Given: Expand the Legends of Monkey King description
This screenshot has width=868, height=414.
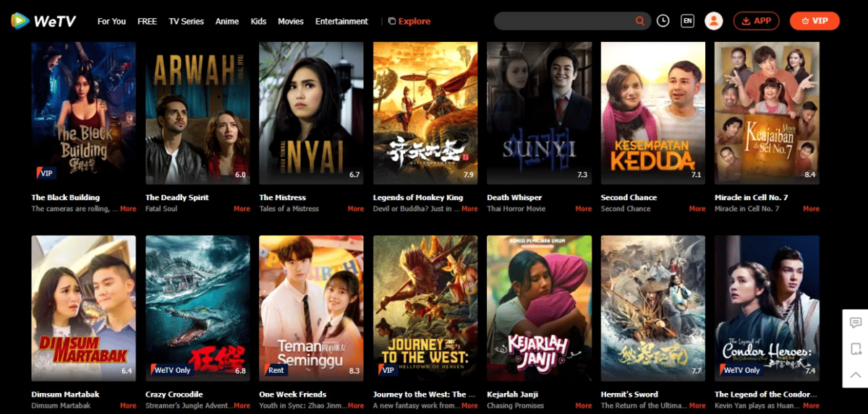Looking at the screenshot, I should (x=469, y=209).
